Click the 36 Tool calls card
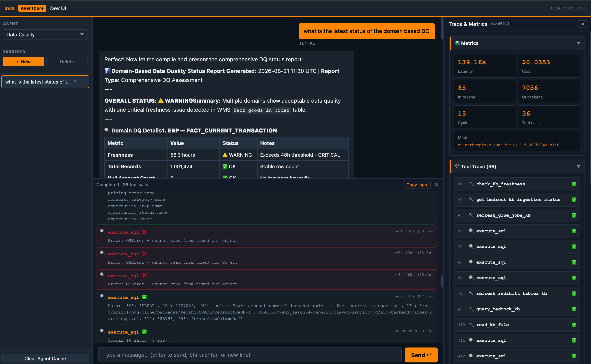Screen dimensions: 591x364 tap(549, 117)
